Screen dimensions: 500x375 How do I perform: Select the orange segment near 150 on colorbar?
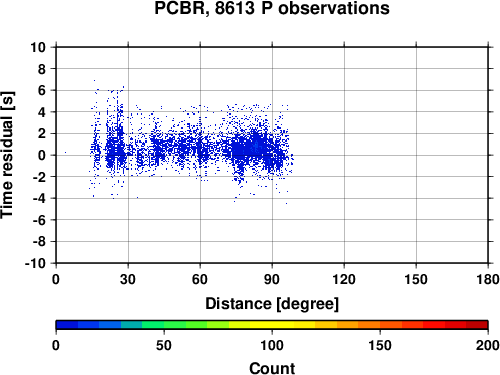(380, 325)
